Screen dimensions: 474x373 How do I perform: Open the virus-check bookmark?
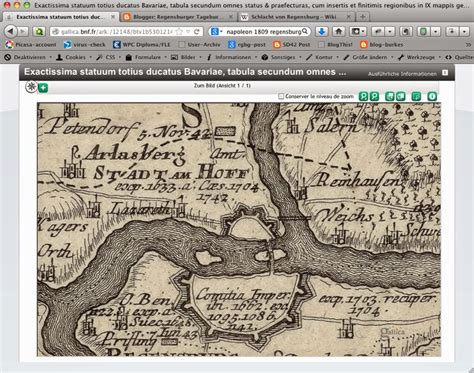pos(85,44)
